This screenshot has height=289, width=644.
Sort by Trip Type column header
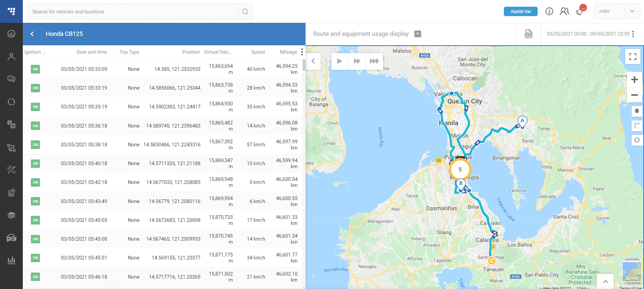point(129,52)
